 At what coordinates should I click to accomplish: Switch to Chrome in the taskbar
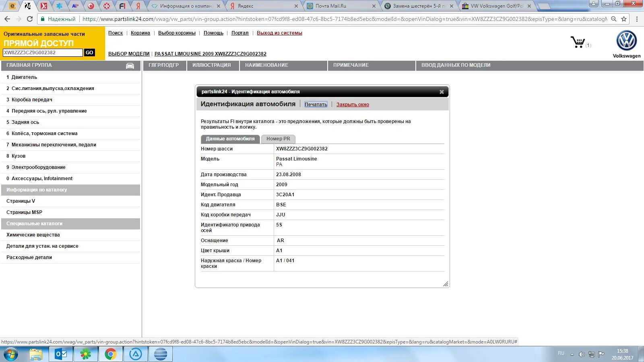(x=111, y=354)
